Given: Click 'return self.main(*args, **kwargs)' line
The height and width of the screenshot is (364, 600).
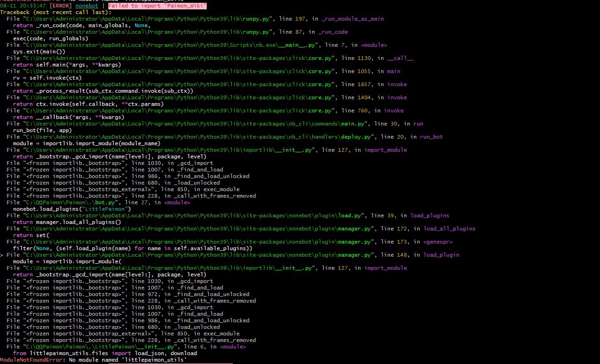Looking at the screenshot, I should tap(67, 65).
